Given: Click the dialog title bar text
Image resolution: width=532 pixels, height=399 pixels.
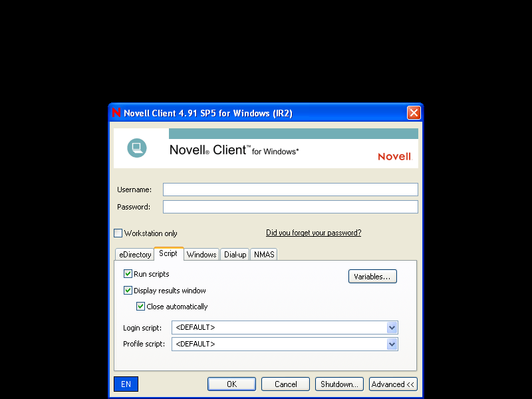Looking at the screenshot, I should pyautogui.click(x=208, y=113).
